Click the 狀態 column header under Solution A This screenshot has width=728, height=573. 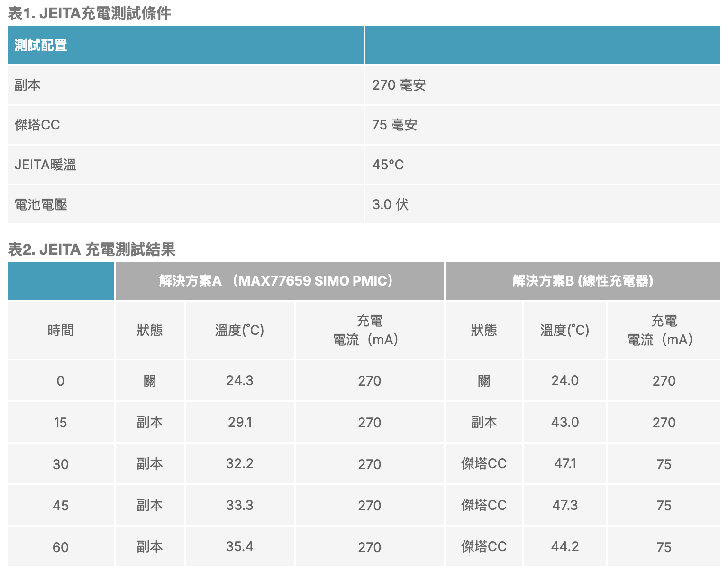(149, 330)
